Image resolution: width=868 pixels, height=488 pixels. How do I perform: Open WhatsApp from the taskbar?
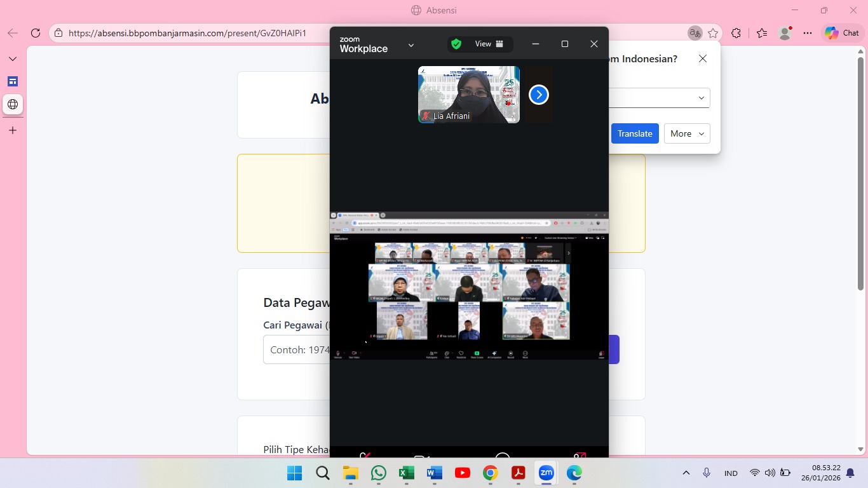(x=379, y=473)
